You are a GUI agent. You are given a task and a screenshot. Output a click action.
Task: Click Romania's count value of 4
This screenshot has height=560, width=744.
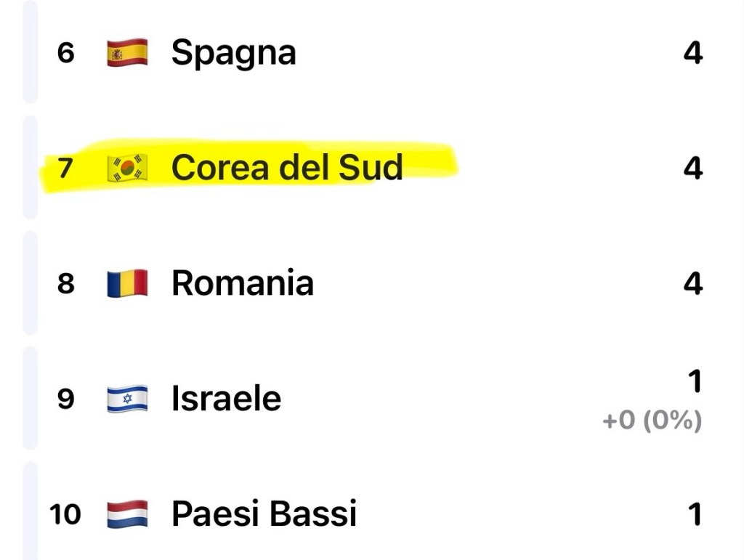693,283
